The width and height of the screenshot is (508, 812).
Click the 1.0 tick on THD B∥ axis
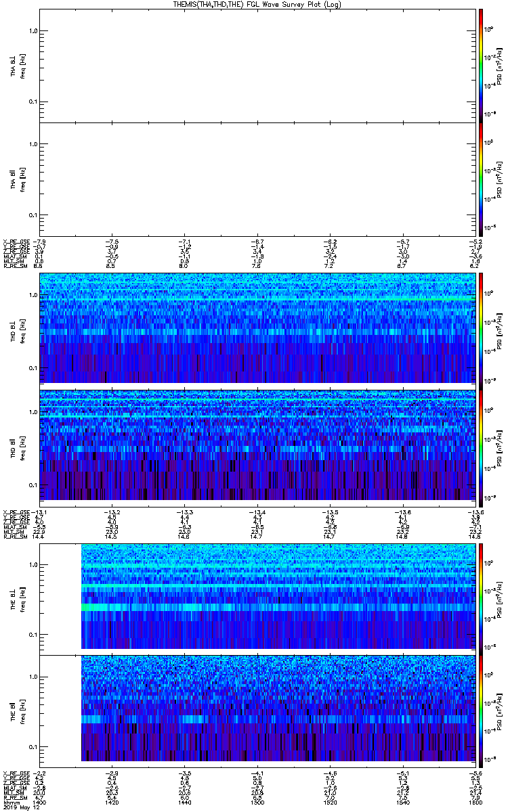(33, 412)
